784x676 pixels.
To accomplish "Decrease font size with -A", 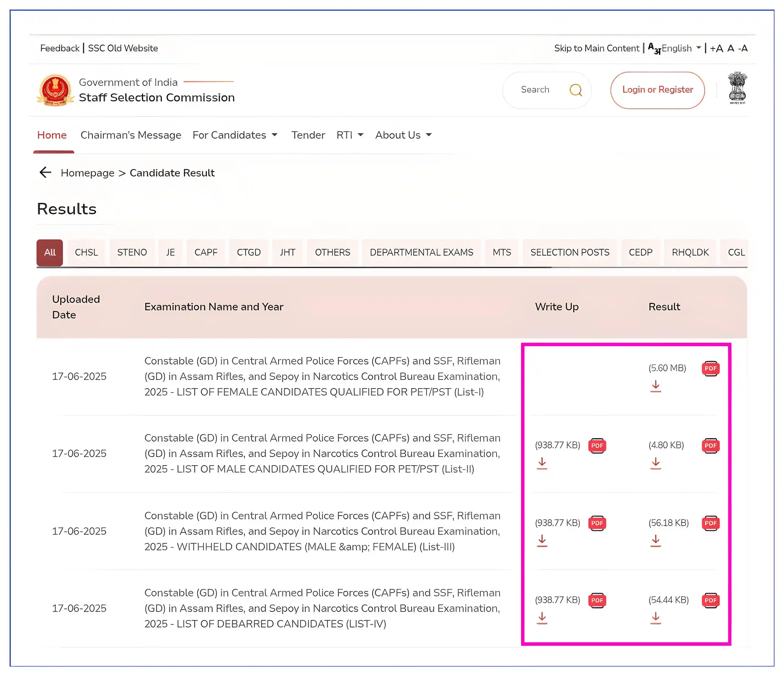I will [743, 49].
